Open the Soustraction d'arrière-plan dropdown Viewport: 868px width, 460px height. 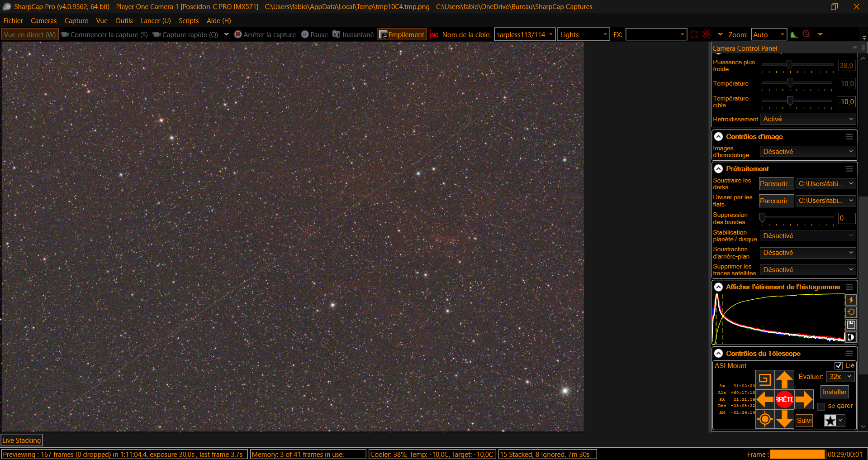808,253
